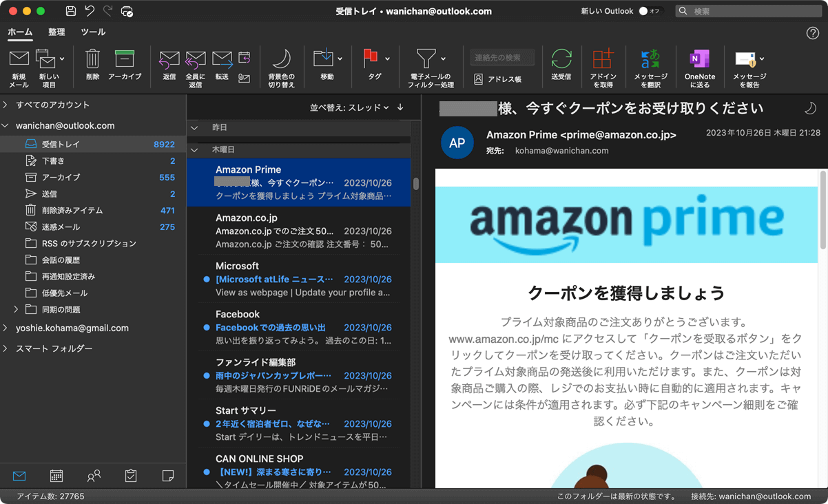Switch to Calendar view in bottom bar
The image size is (828, 504).
pyautogui.click(x=56, y=476)
